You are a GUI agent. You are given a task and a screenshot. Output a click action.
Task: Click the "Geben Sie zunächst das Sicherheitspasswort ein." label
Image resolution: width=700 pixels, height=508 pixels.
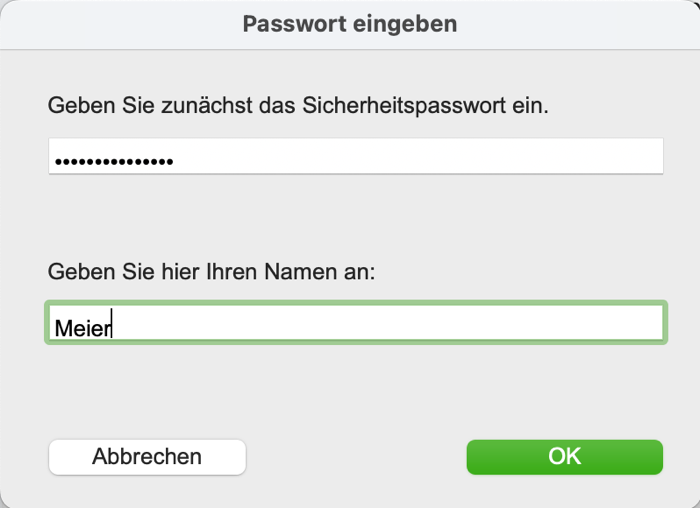pos(298,106)
